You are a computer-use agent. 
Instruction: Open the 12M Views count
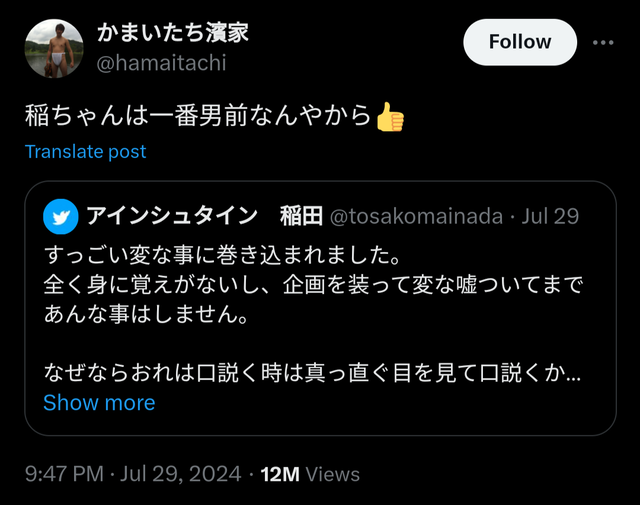[310, 474]
